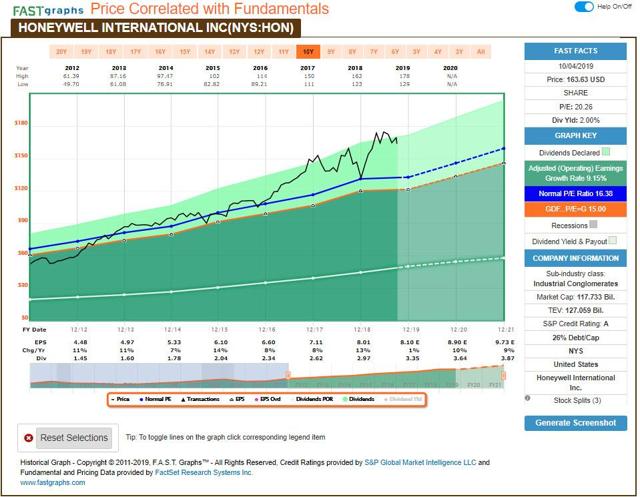The height and width of the screenshot is (497, 640).
Task: Click the Generate Screenshot button
Action: (x=576, y=423)
